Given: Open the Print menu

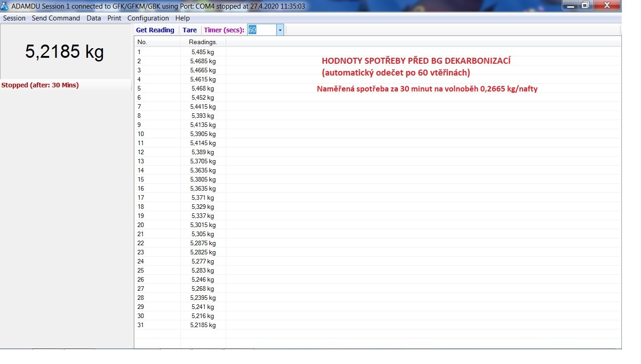Looking at the screenshot, I should coord(114,18).
